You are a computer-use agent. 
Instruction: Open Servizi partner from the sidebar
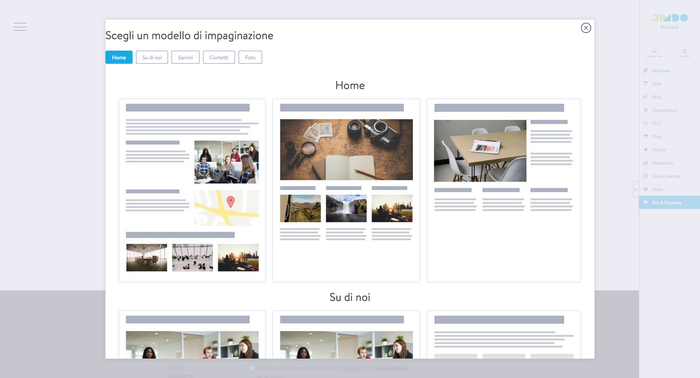669,176
